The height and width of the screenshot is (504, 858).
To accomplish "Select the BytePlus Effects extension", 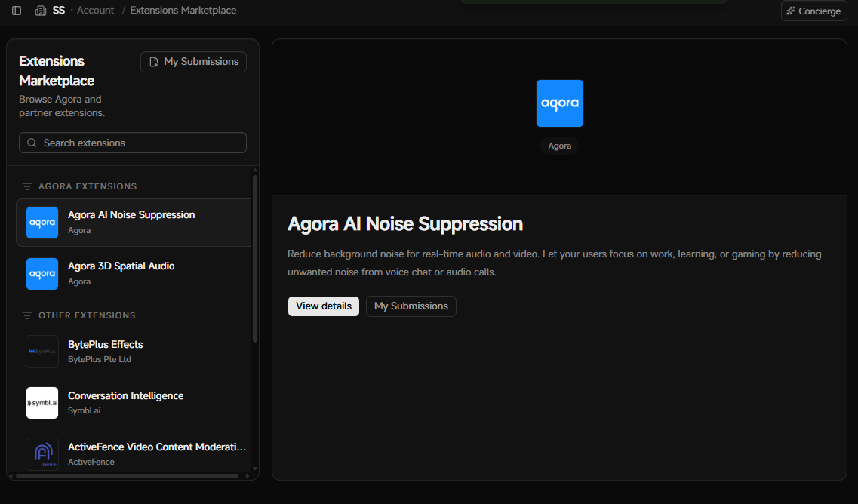I will click(134, 352).
